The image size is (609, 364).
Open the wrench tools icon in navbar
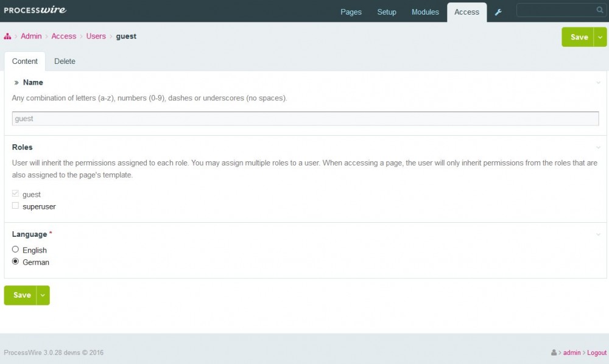coord(498,12)
